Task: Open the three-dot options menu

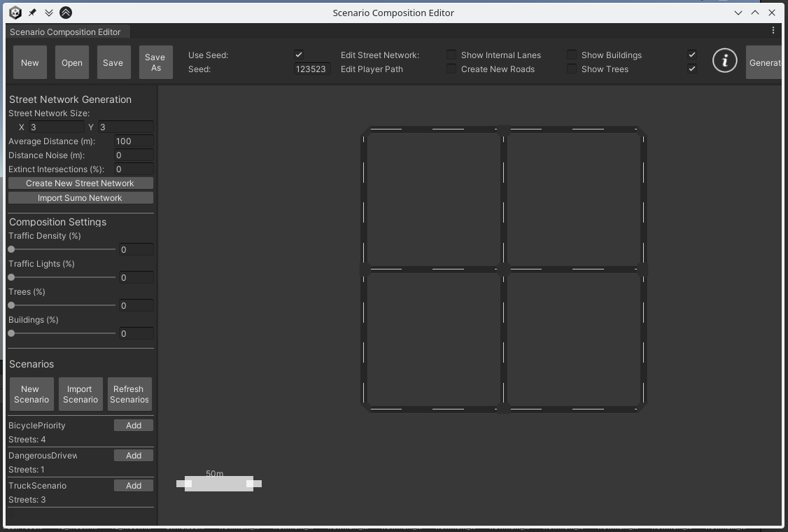Action: pos(773,31)
